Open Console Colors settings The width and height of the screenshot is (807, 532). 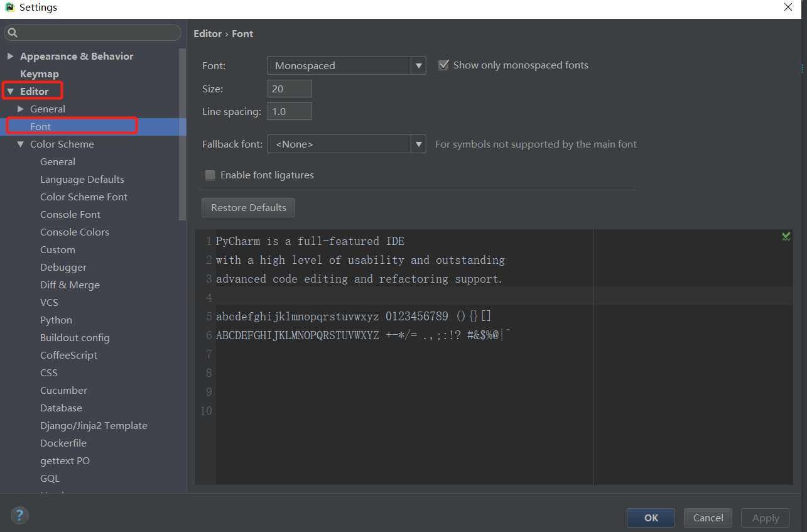click(x=75, y=232)
